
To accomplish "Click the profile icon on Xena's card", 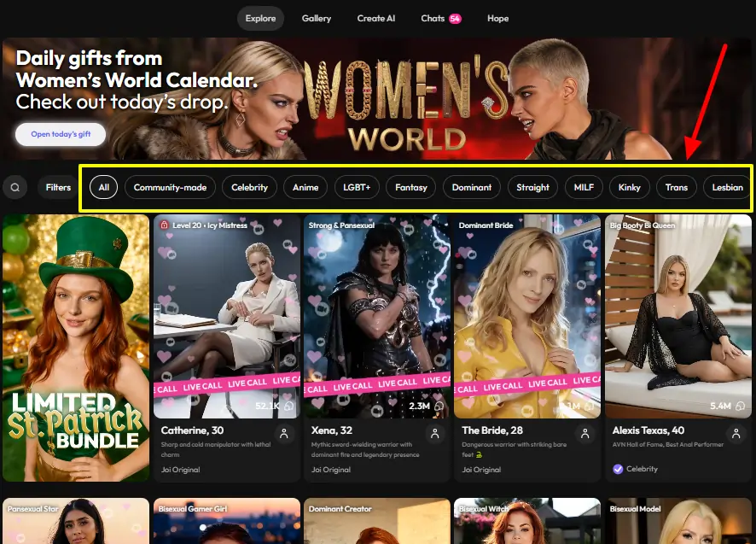I will (x=435, y=435).
